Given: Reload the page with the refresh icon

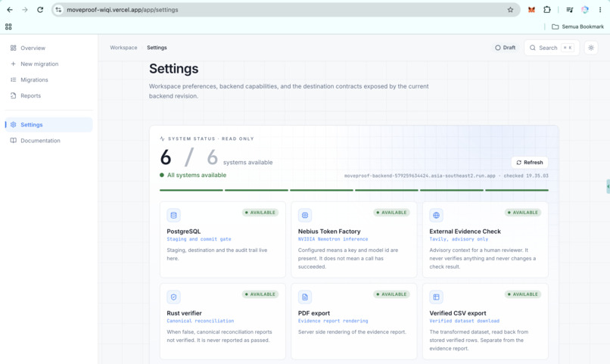Looking at the screenshot, I should (40, 10).
